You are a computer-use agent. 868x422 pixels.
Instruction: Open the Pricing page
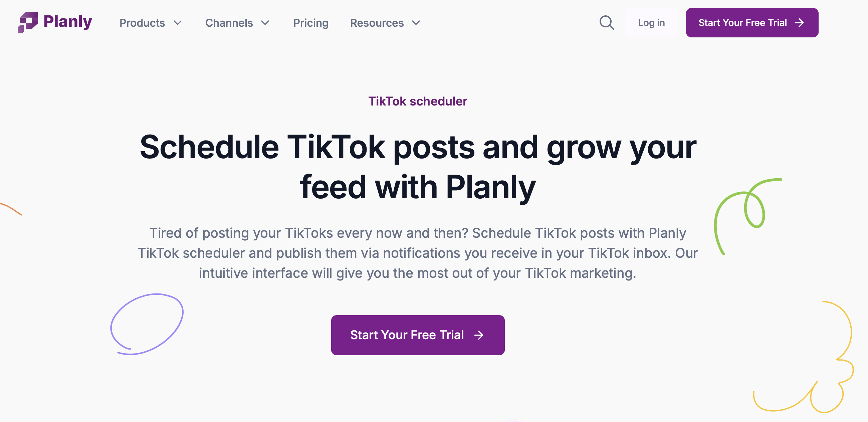[x=311, y=23]
